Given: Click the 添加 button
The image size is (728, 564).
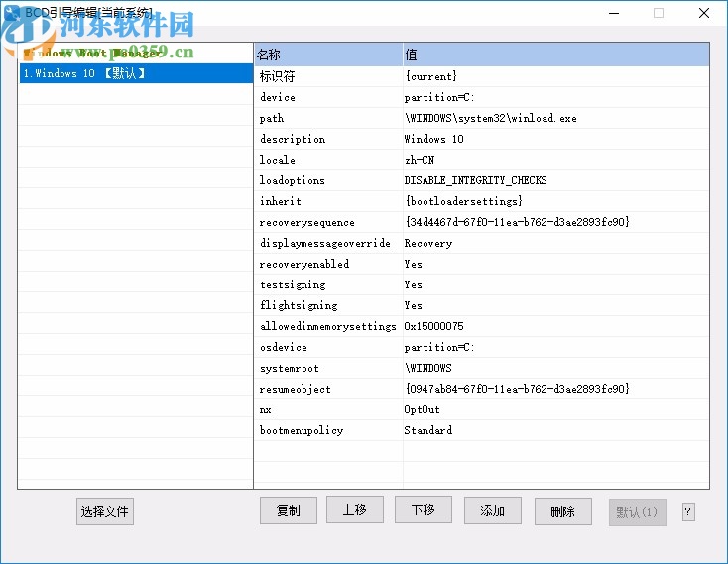Looking at the screenshot, I should (493, 510).
